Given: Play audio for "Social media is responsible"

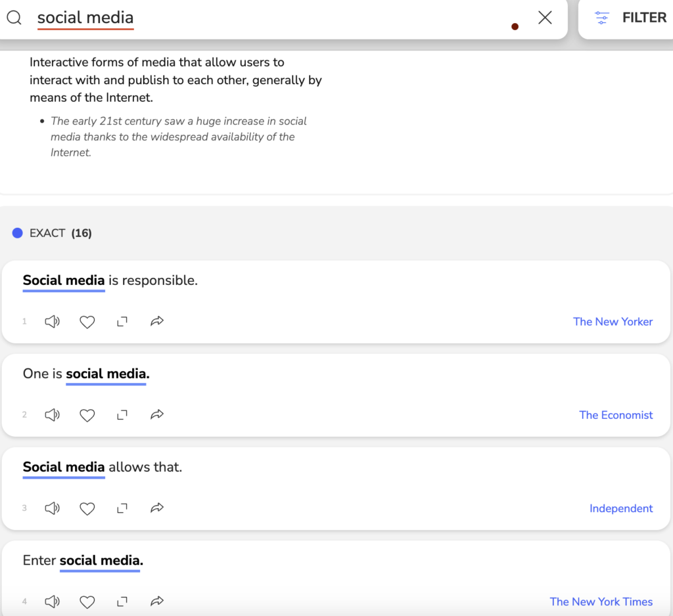Looking at the screenshot, I should [52, 322].
